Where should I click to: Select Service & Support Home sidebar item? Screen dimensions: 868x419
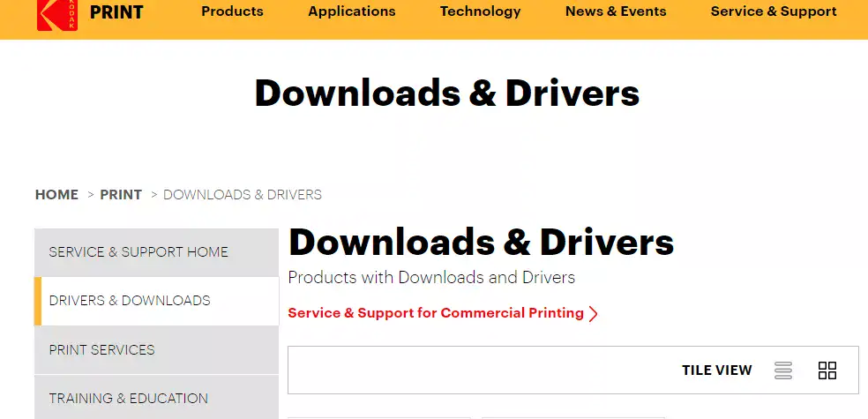(157, 252)
